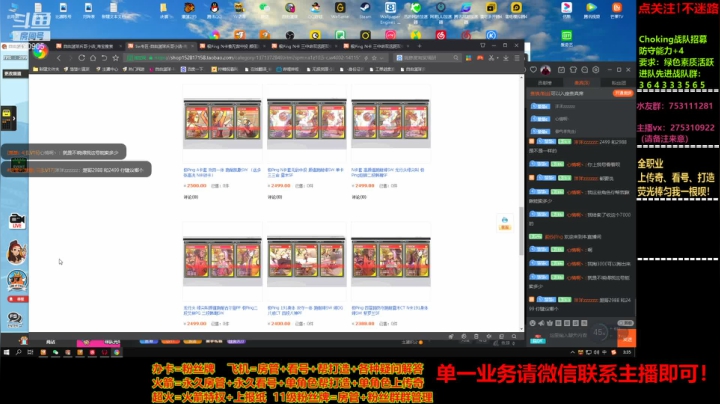Click the cartoon girl avatar in left sidebar

click(17, 252)
